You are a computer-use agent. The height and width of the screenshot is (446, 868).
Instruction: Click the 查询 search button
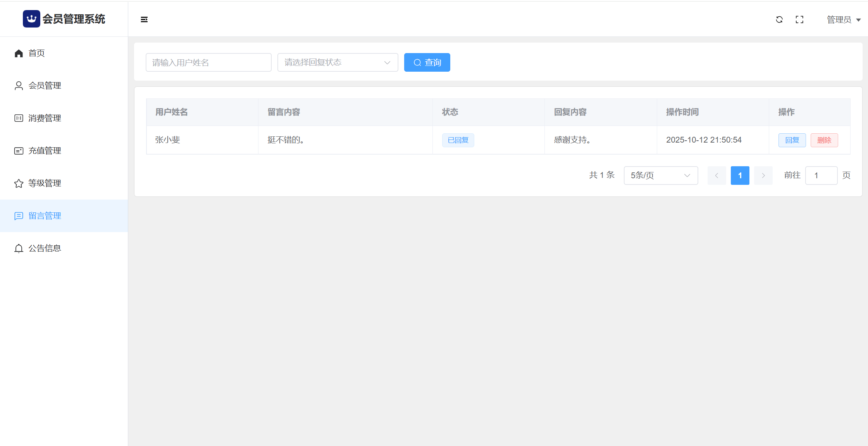[427, 62]
